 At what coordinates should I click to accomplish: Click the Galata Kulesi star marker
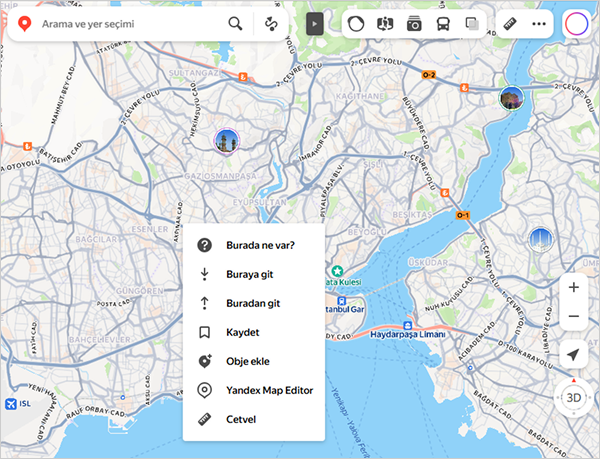[337, 272]
